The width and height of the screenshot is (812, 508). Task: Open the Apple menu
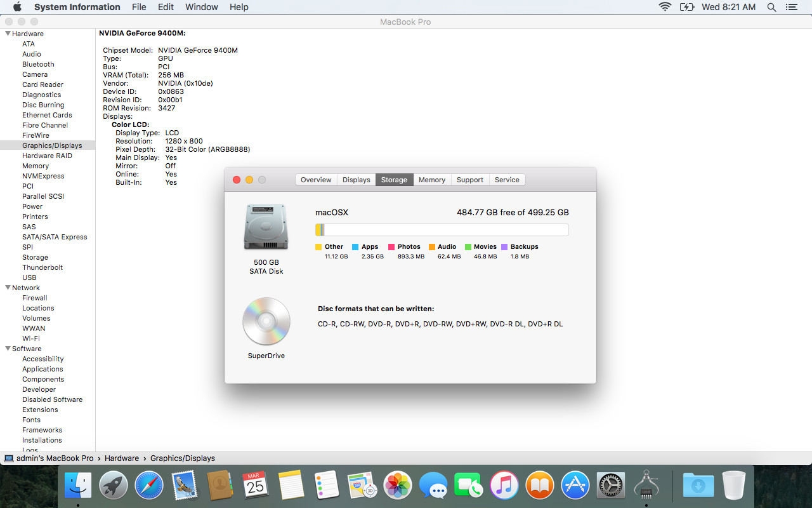tap(17, 7)
